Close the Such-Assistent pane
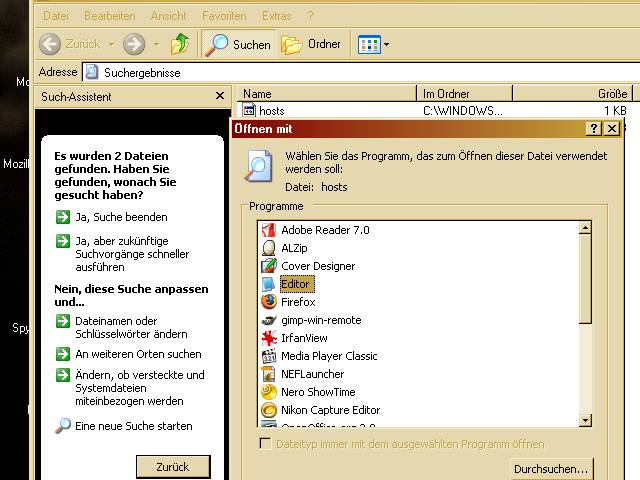This screenshot has width=640, height=480. [220, 96]
